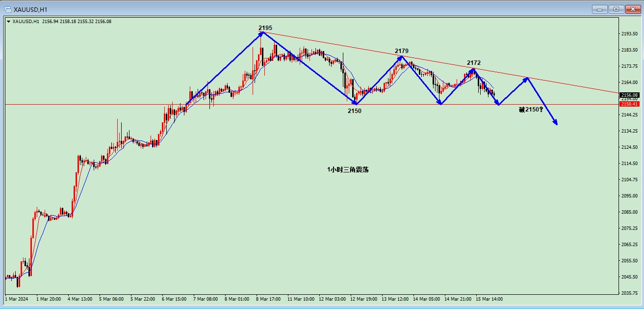Click price axis value 2173.75
Screen dimensions: 644x309
tap(630, 66)
